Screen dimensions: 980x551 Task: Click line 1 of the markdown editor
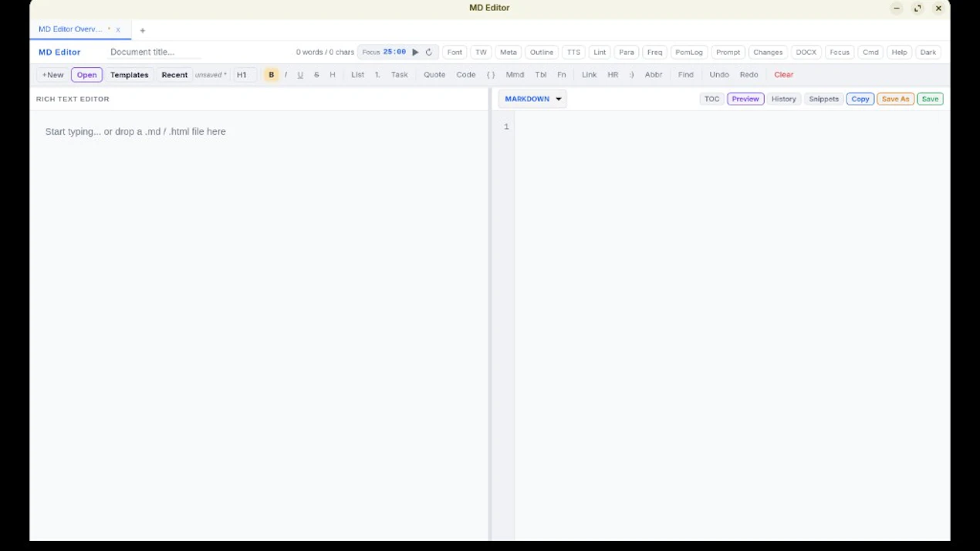(x=732, y=127)
